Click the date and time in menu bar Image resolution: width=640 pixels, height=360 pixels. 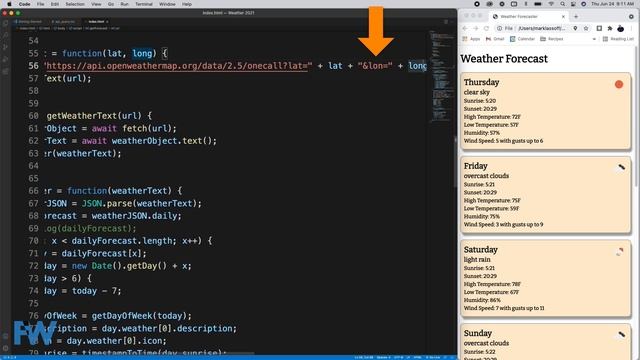click(x=612, y=4)
